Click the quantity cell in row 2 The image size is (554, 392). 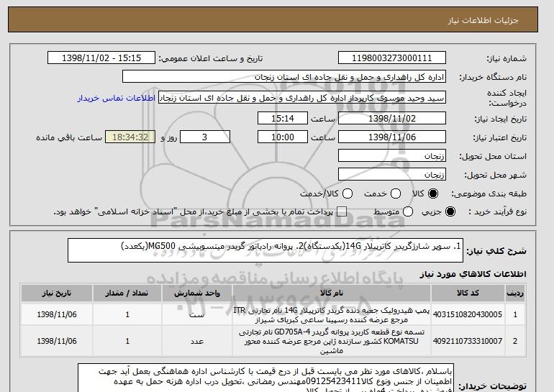tap(127, 341)
